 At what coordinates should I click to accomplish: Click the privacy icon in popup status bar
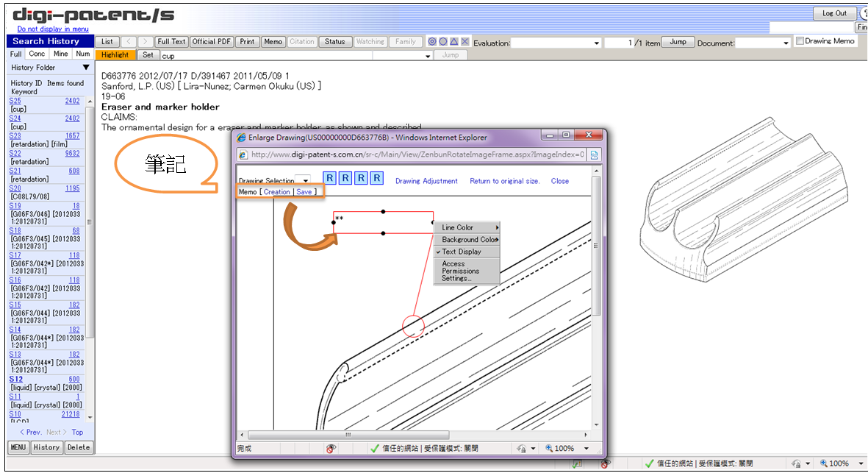pos(521,449)
